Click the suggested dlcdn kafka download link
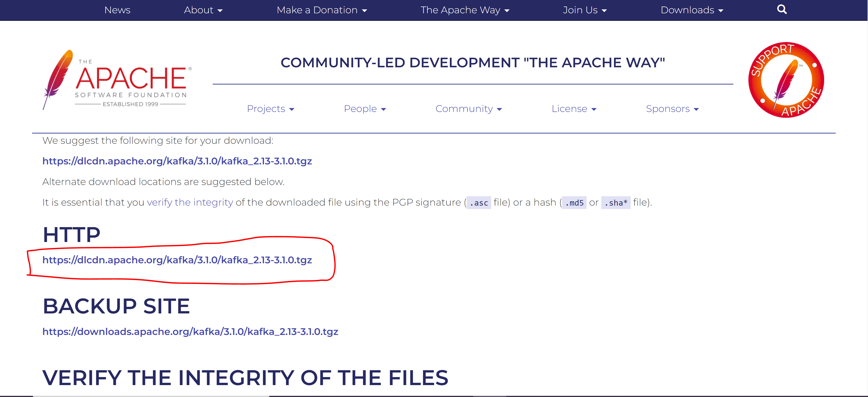Viewport: 868px width, 397px height. tap(177, 161)
